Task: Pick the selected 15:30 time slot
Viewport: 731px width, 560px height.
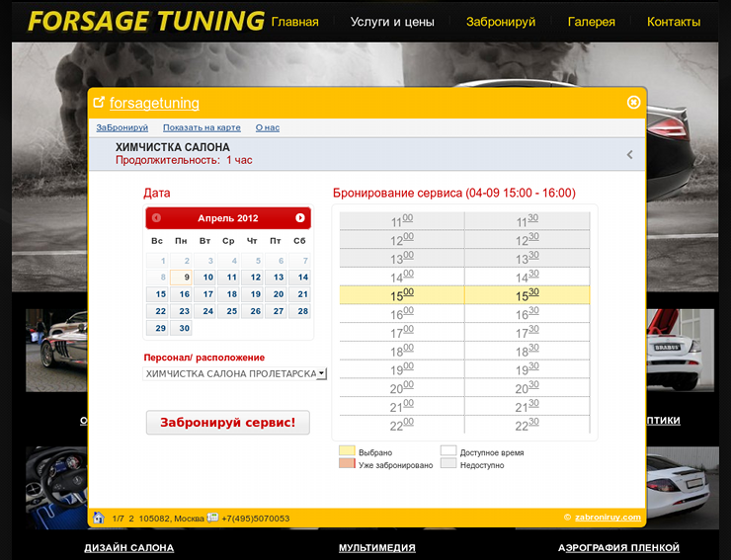Action: 528,295
